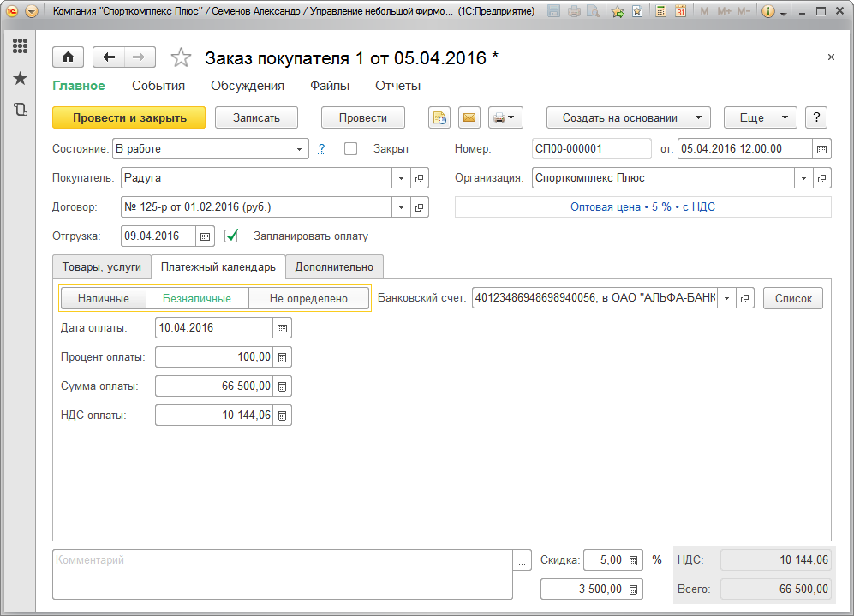Viewport: 854px width, 616px height.
Task: Open the Организация Спорткомплекс Плюс record
Action: pyautogui.click(x=821, y=178)
